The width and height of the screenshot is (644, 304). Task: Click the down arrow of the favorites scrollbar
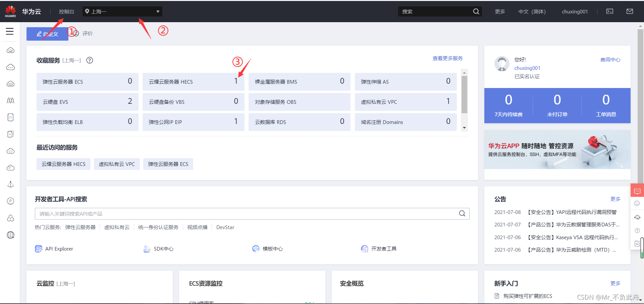coord(465,128)
